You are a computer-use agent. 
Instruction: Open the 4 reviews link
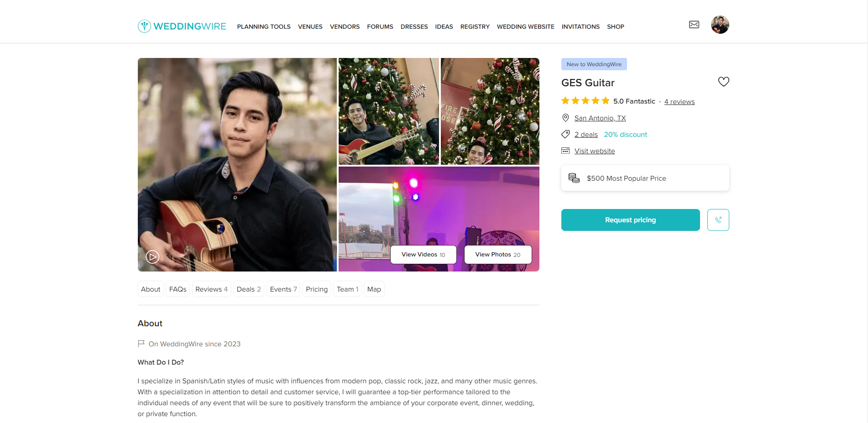(x=679, y=101)
